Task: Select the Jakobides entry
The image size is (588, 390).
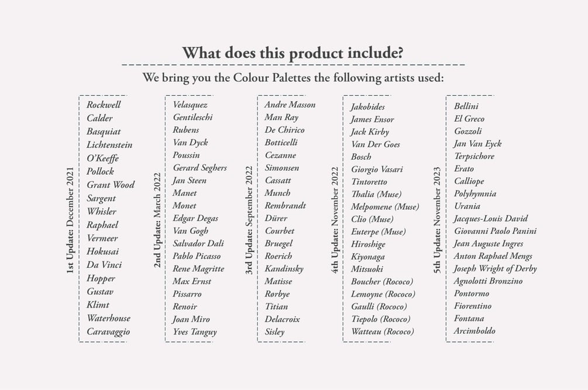Action: click(367, 107)
